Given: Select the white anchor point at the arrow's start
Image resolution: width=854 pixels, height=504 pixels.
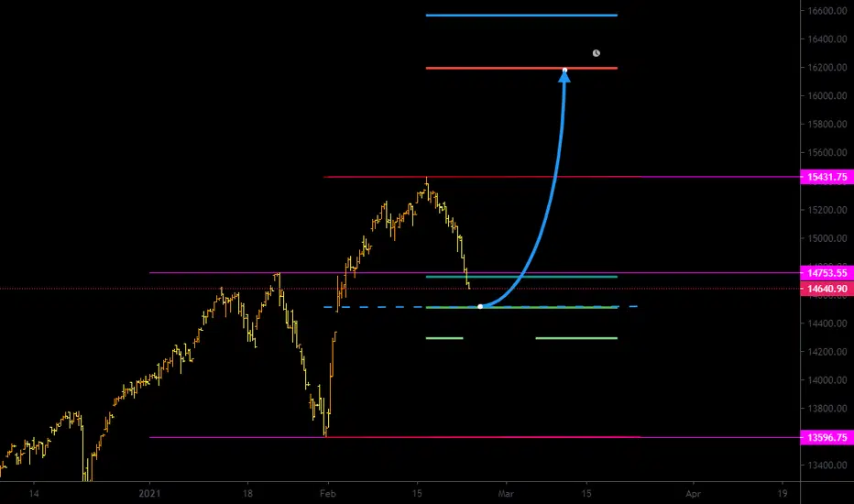Looking at the screenshot, I should click(480, 307).
